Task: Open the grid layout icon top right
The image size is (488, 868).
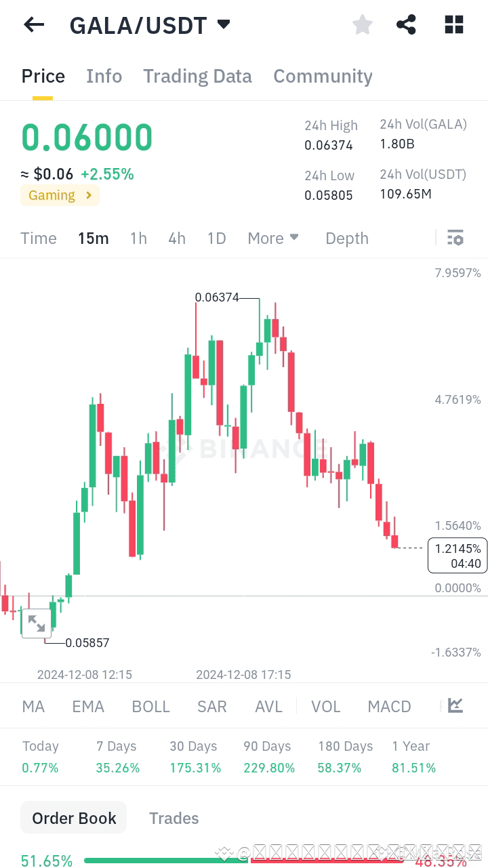Action: click(453, 24)
